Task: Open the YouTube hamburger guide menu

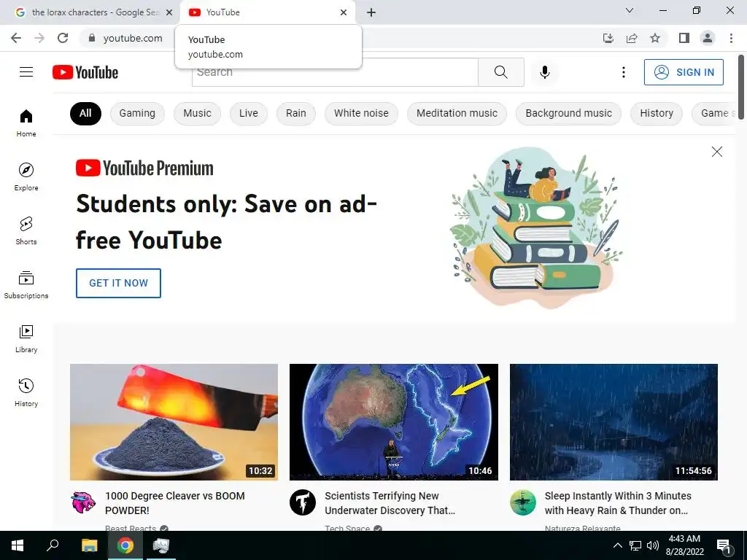Action: [26, 72]
